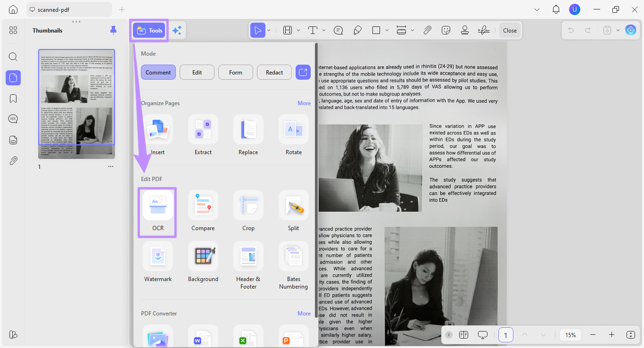Toggle the thumbnails panel in left sidebar
The image size is (644, 348).
[x=13, y=78]
